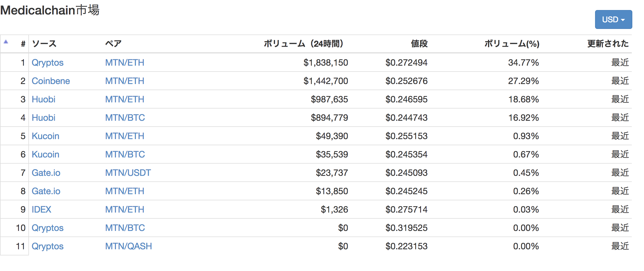Select price $0.244743
644x271 pixels.
[407, 118]
